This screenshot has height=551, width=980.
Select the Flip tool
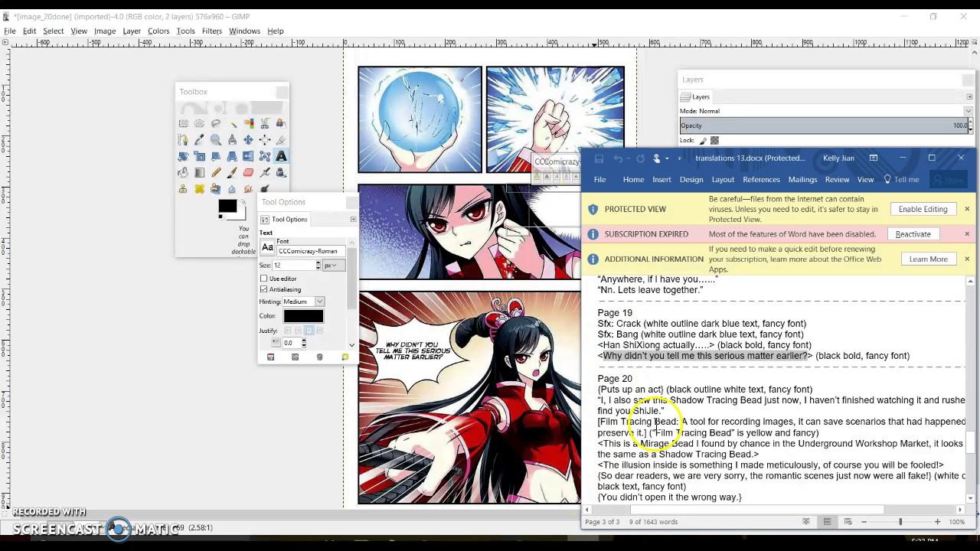248,156
